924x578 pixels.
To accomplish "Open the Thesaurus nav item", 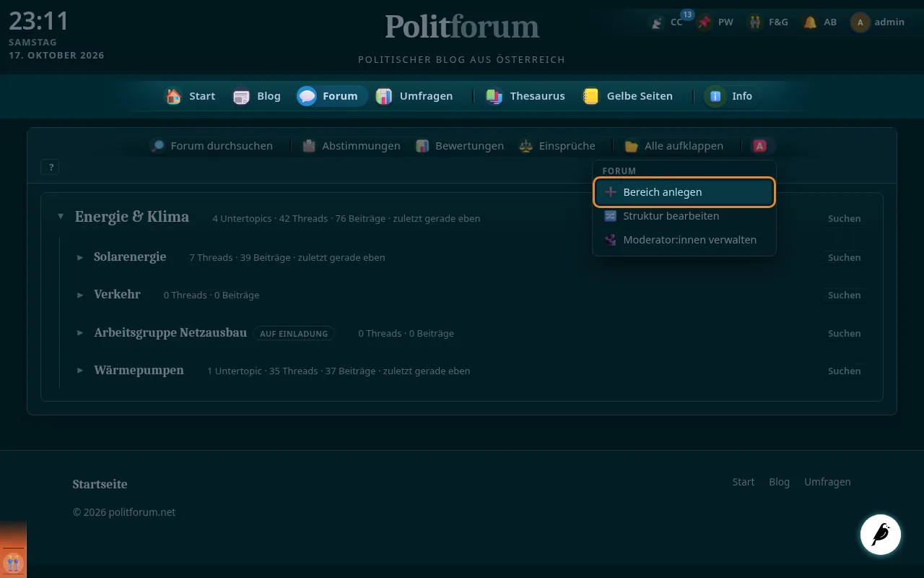I will [x=525, y=96].
